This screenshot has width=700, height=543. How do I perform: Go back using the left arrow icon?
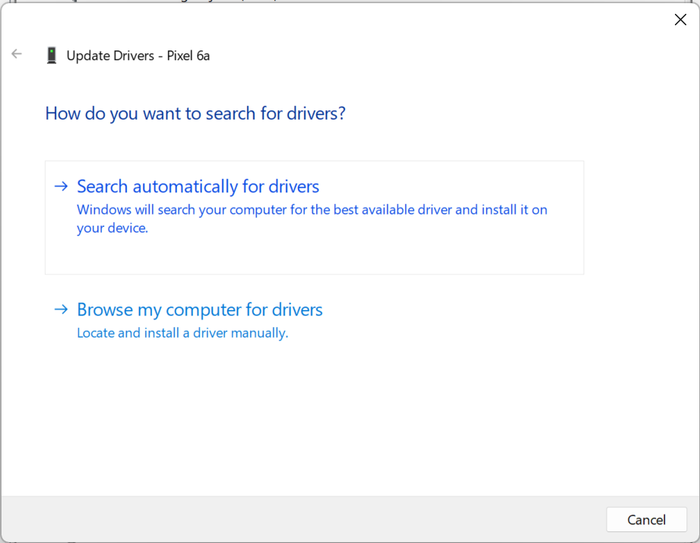pyautogui.click(x=17, y=54)
